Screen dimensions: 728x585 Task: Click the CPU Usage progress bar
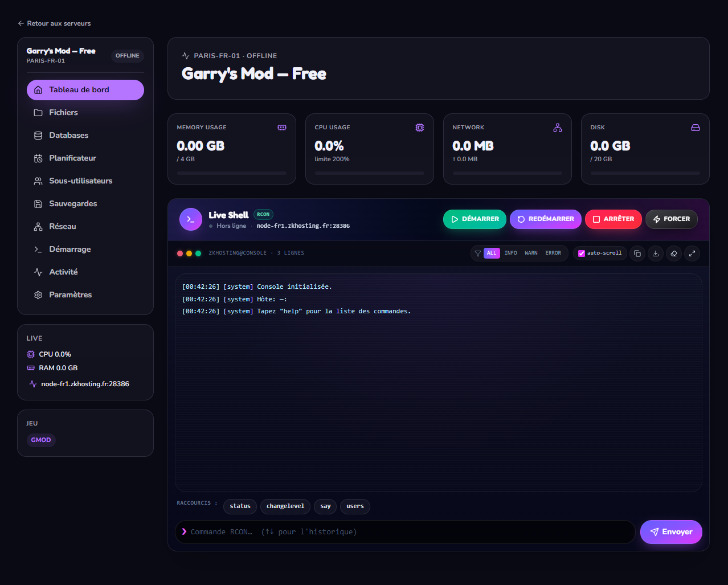click(370, 173)
